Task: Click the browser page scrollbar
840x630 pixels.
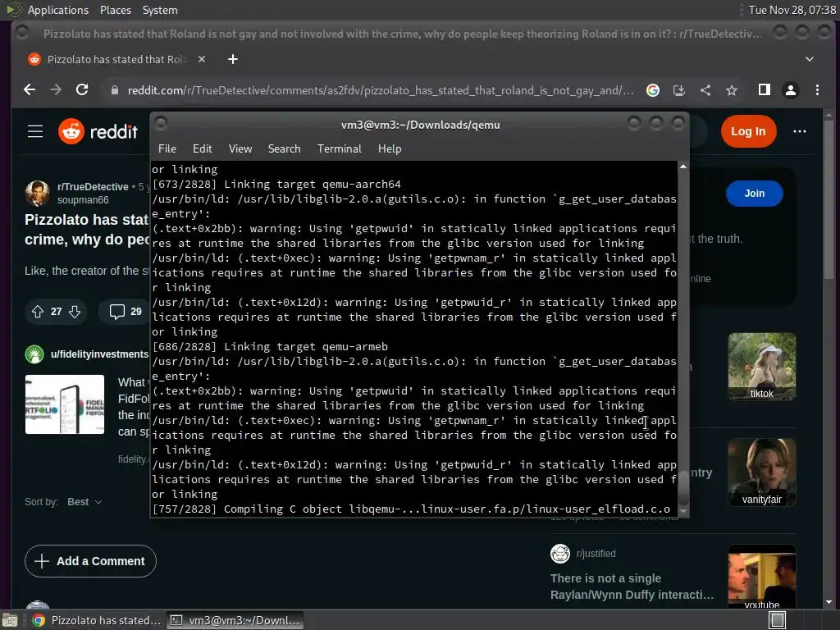Action: pos(829,199)
